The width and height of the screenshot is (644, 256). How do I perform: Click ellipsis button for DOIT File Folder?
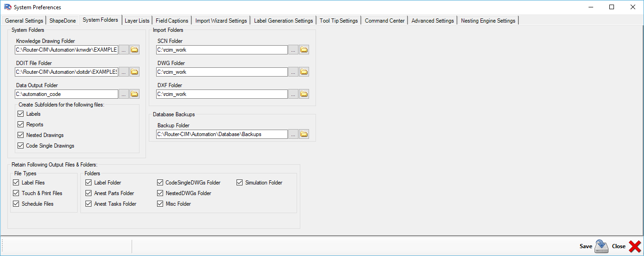tap(123, 72)
